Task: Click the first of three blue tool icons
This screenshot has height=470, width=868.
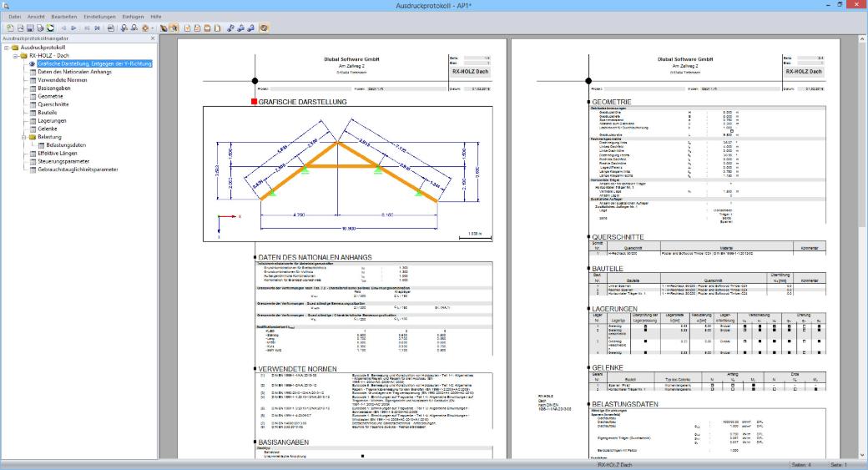Action: click(231, 28)
